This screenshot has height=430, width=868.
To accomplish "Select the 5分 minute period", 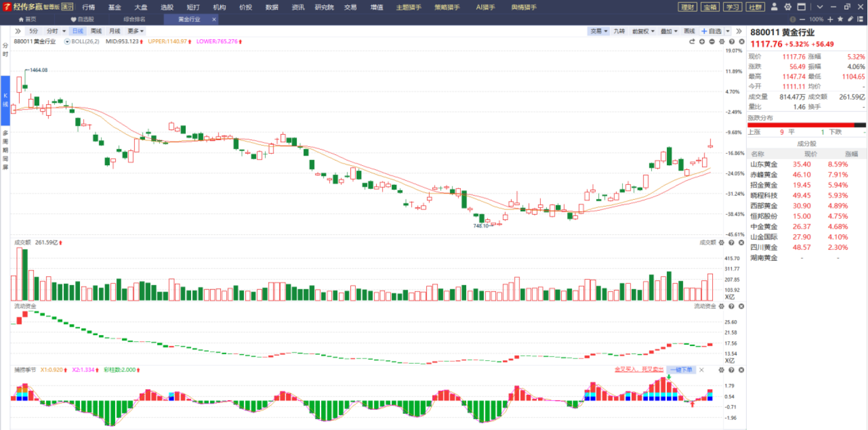I will point(34,31).
